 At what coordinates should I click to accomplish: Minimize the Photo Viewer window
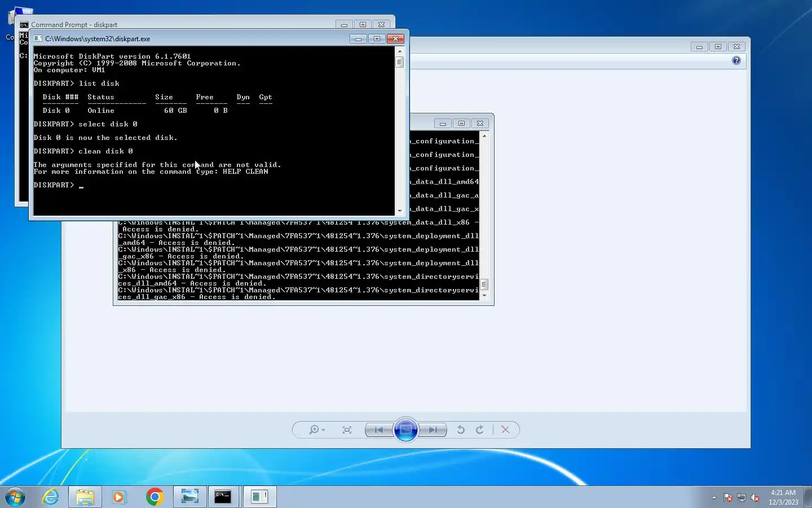coord(699,47)
